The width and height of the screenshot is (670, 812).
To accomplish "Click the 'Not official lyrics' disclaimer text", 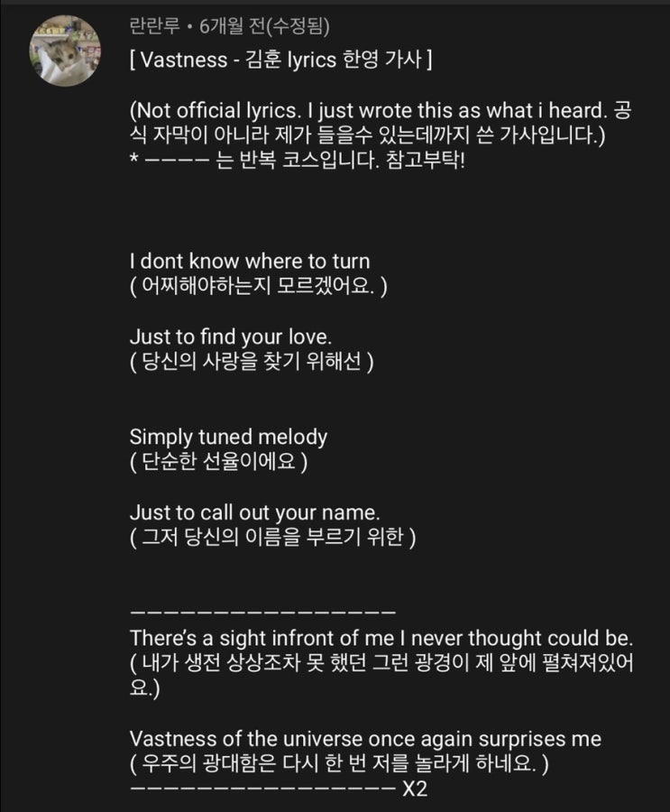I will (x=361, y=110).
